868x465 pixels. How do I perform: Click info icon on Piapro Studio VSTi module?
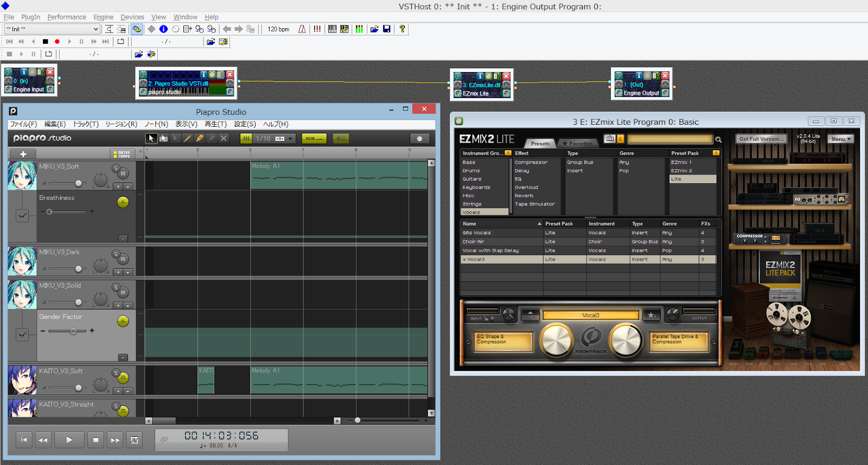click(203, 74)
